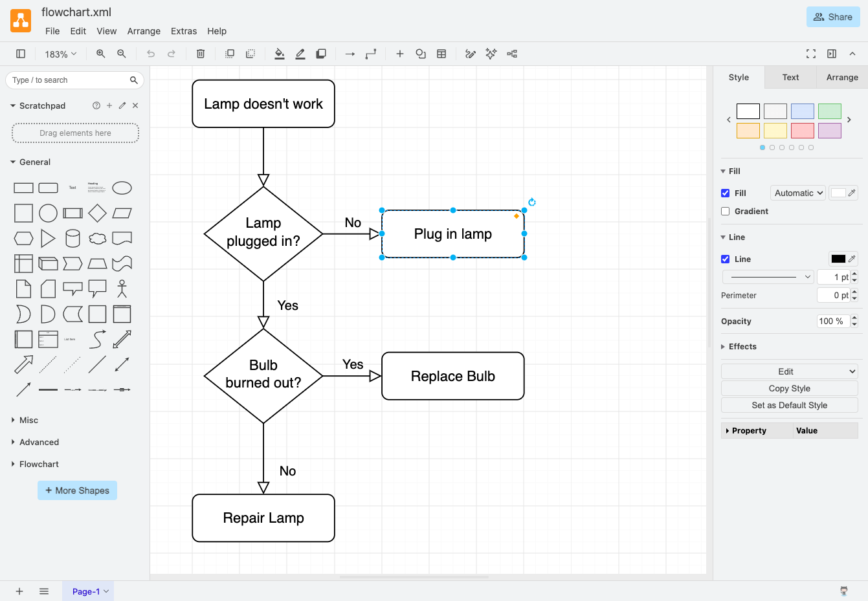868x601 pixels.
Task: Click the shape search input field
Action: (69, 80)
